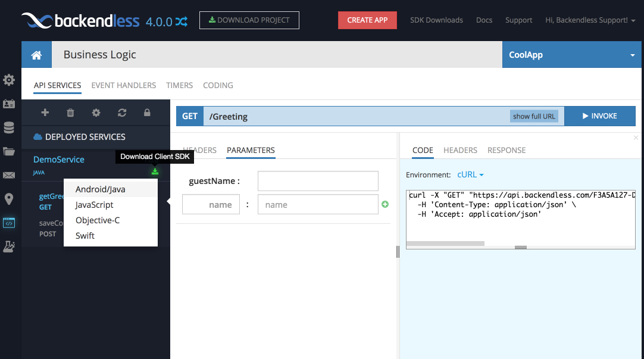Open Hi, Backendless Support user menu
Viewport: 644px width, 359px height.
coord(590,20)
